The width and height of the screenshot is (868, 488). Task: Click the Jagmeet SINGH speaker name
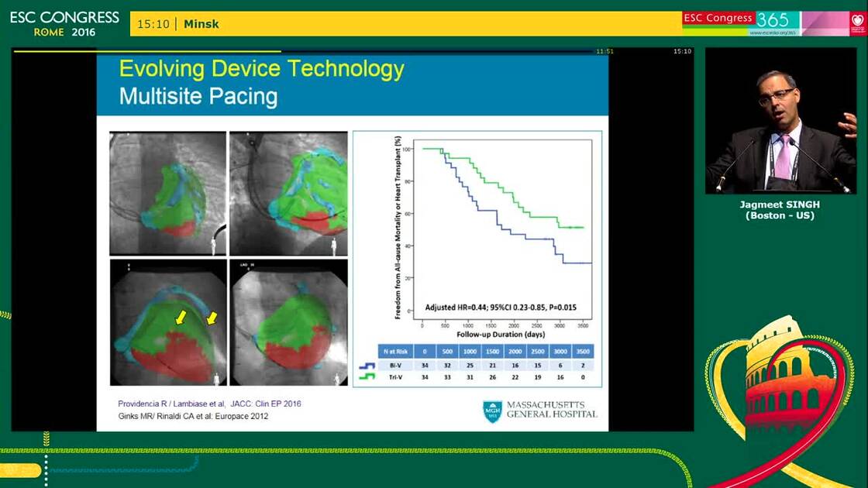coord(780,204)
